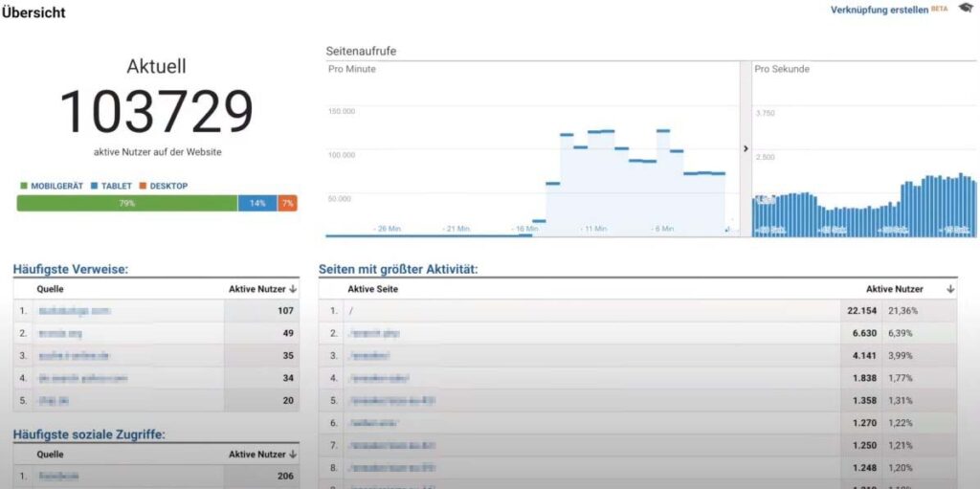Open the active page with 6.630 users

click(x=374, y=333)
